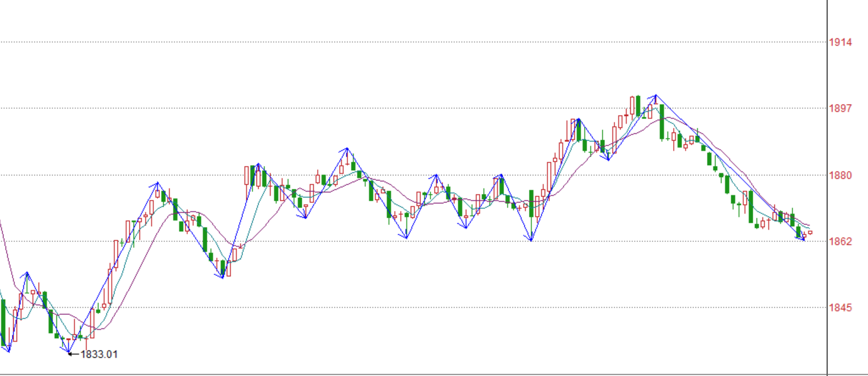This screenshot has width=868, height=376.
Task: Select the tall green candle at far left edge
Action: coord(3,322)
